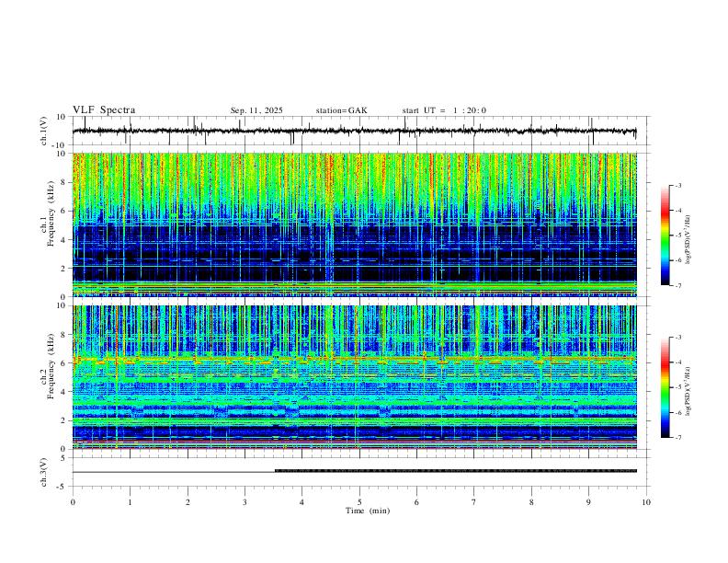Click the 'Time (min)' axis label
This screenshot has height=563, width=728.
368,511
